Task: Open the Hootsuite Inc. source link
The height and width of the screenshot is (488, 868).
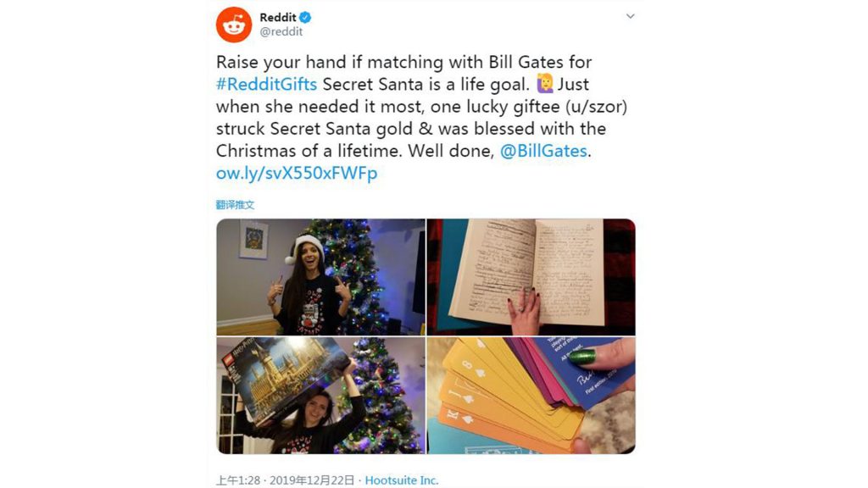Action: [401, 480]
